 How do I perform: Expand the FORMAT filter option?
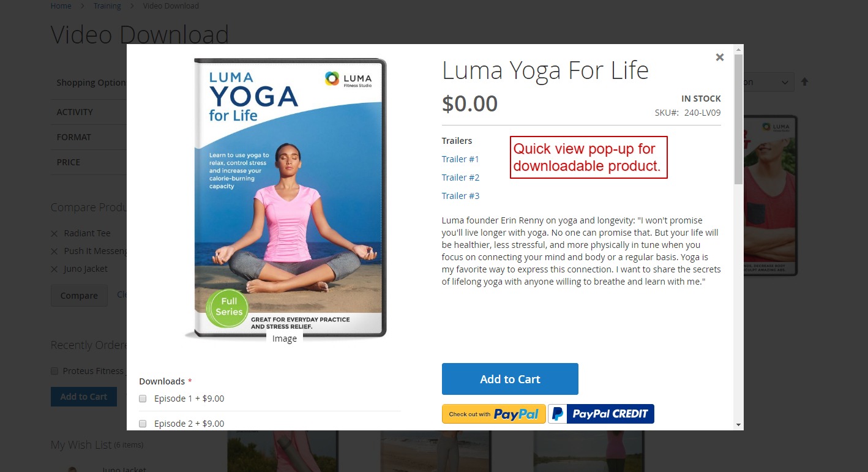coord(74,137)
